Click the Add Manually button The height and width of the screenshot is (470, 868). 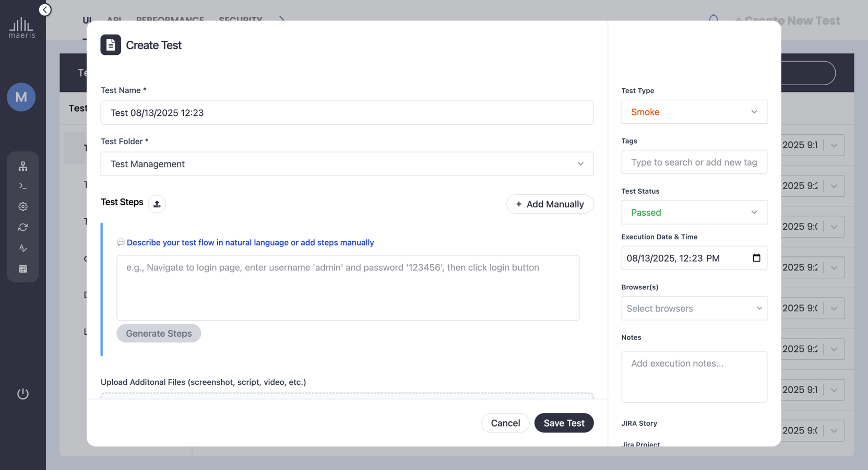coord(550,204)
